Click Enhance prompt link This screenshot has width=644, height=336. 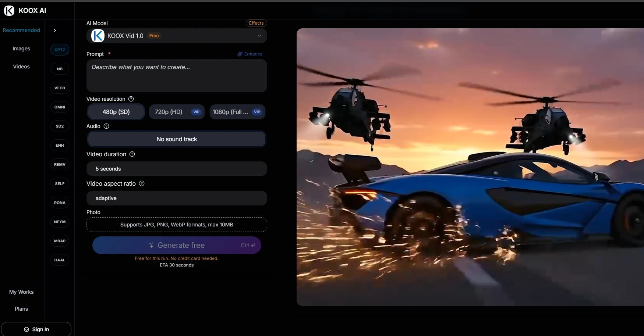click(x=250, y=54)
